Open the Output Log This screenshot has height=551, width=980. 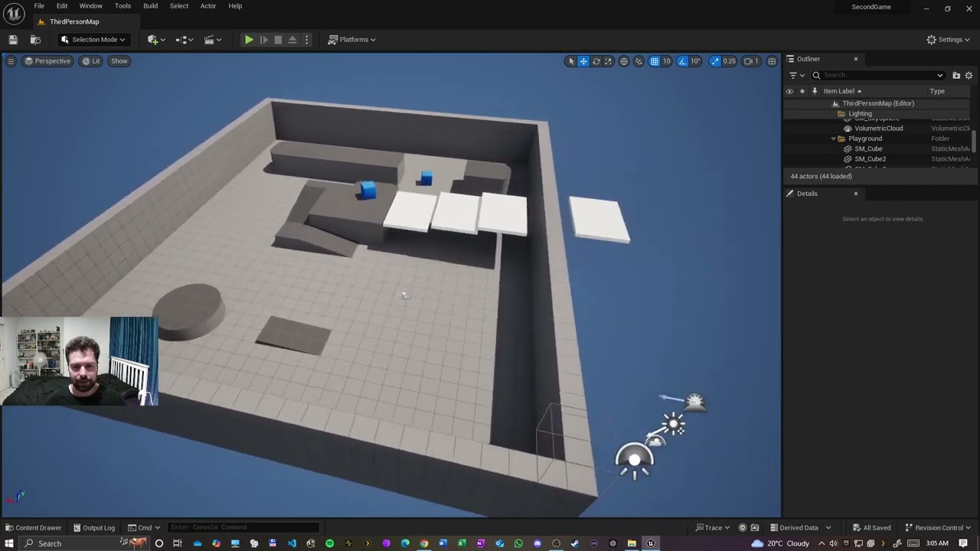[94, 527]
